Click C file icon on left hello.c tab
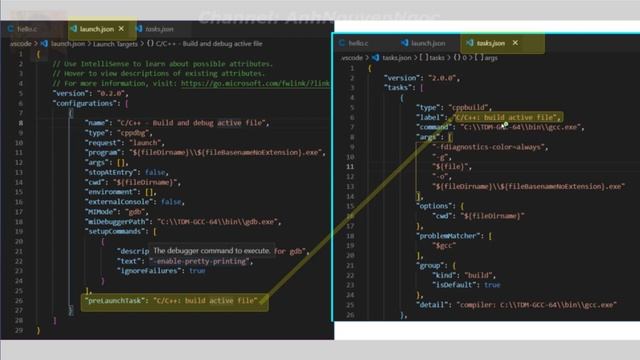Image resolution: width=640 pixels, height=360 pixels. tap(11, 29)
